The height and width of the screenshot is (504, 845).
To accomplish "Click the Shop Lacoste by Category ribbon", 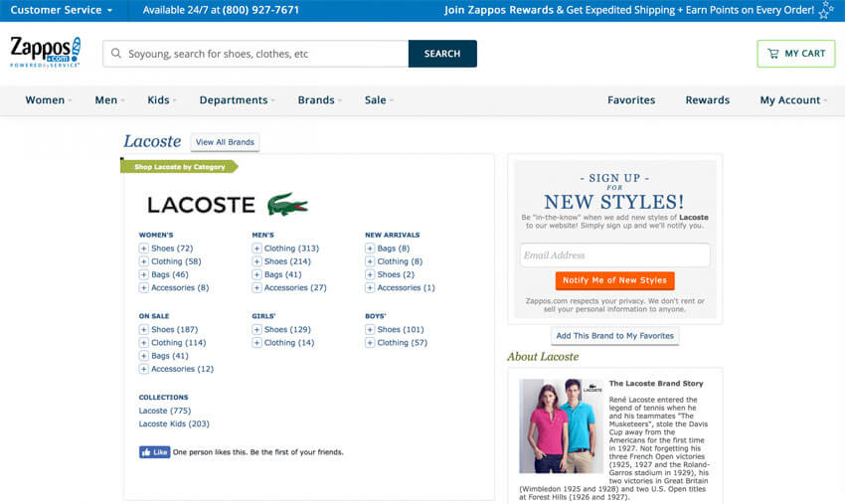I will (x=180, y=167).
